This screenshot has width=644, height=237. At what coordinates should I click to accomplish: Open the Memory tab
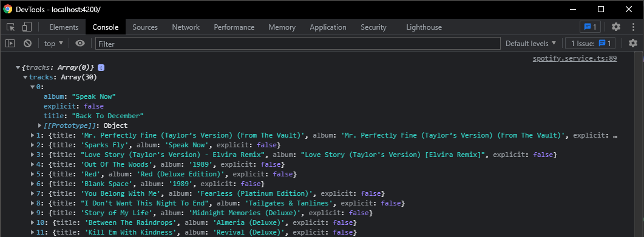point(282,27)
